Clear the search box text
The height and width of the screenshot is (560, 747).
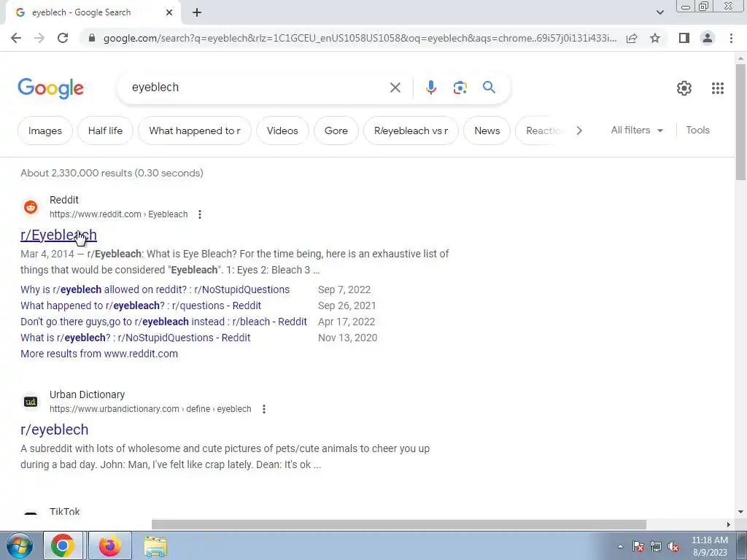pos(395,87)
